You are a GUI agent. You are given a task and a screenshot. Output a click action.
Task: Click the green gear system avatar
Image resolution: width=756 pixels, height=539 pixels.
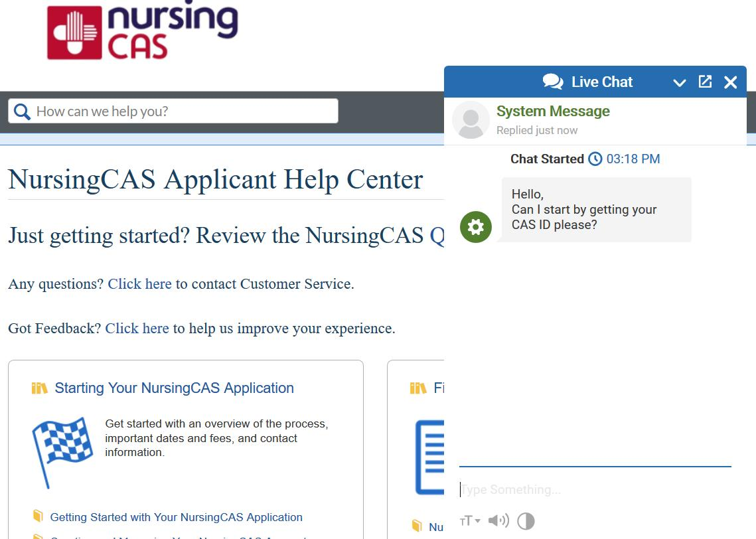[x=476, y=227]
